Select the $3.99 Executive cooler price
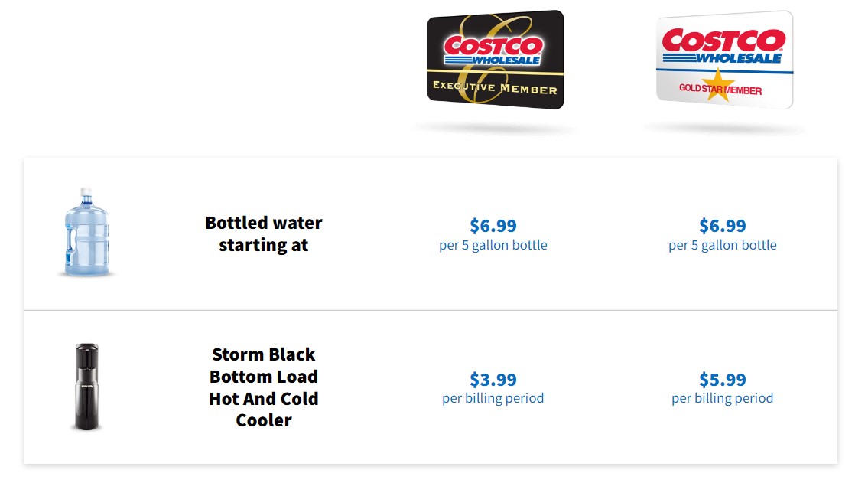This screenshot has height=480, width=868. (493, 380)
